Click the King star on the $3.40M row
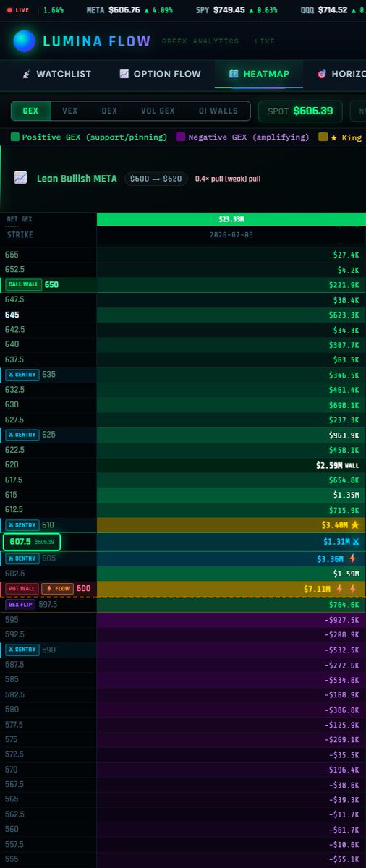This screenshot has width=366, height=868. tap(354, 525)
